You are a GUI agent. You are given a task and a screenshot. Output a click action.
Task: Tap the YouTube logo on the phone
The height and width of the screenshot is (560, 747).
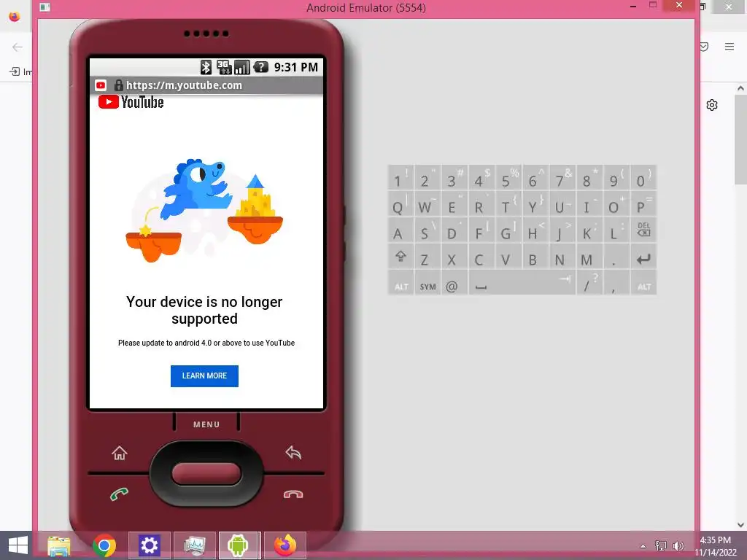pyautogui.click(x=131, y=102)
